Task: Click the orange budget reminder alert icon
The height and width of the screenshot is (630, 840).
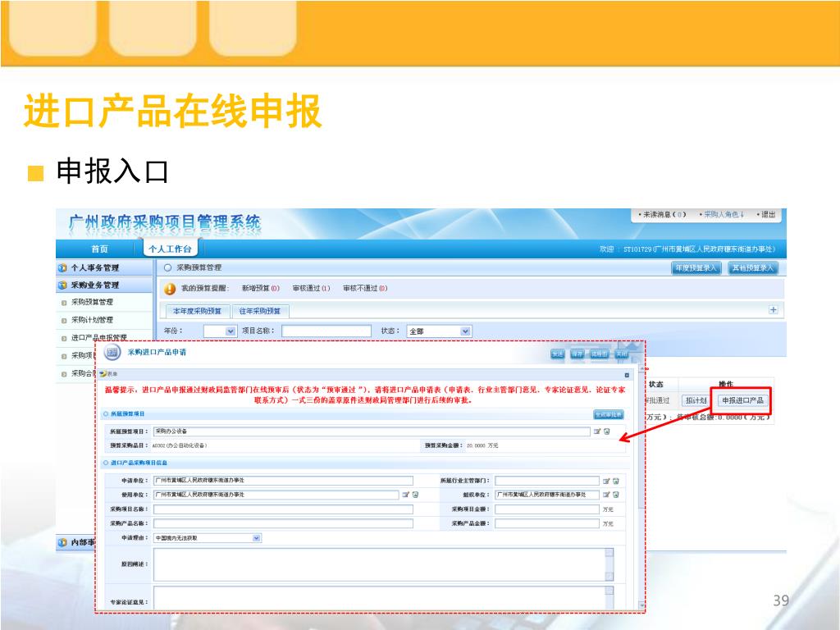Action: (170, 289)
